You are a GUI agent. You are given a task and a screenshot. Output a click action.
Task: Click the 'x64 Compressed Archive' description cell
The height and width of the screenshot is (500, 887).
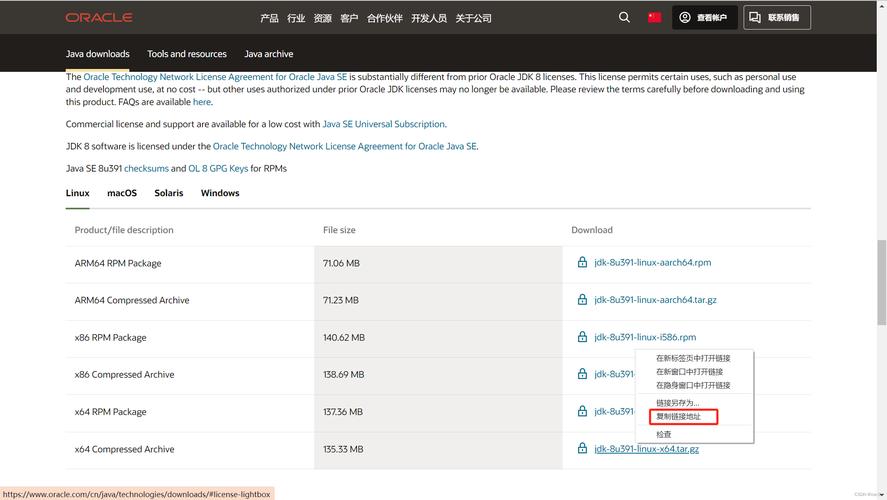tap(190, 449)
